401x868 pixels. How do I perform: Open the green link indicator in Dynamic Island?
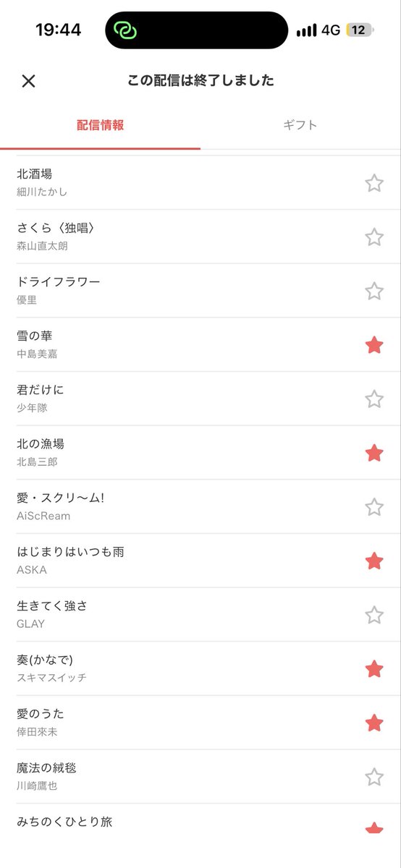pyautogui.click(x=126, y=30)
